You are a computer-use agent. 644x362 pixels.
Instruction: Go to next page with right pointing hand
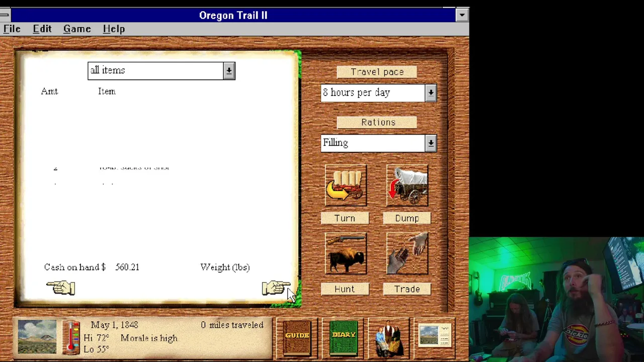[x=276, y=288]
